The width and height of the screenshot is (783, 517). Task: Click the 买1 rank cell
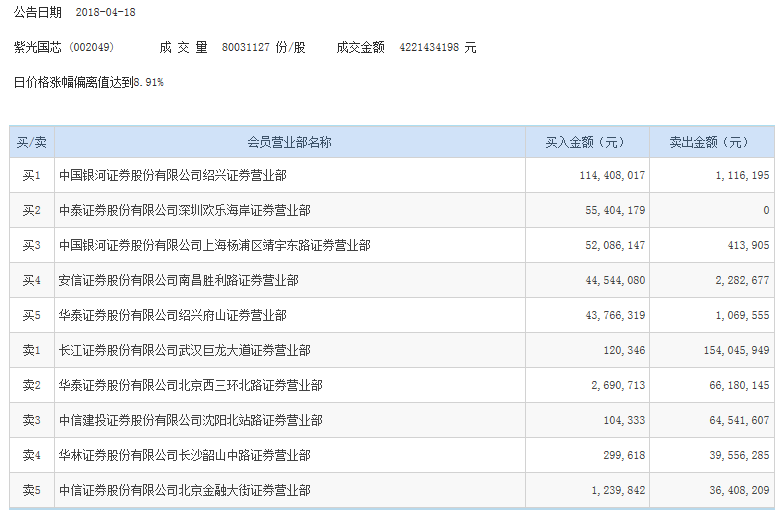click(31, 175)
